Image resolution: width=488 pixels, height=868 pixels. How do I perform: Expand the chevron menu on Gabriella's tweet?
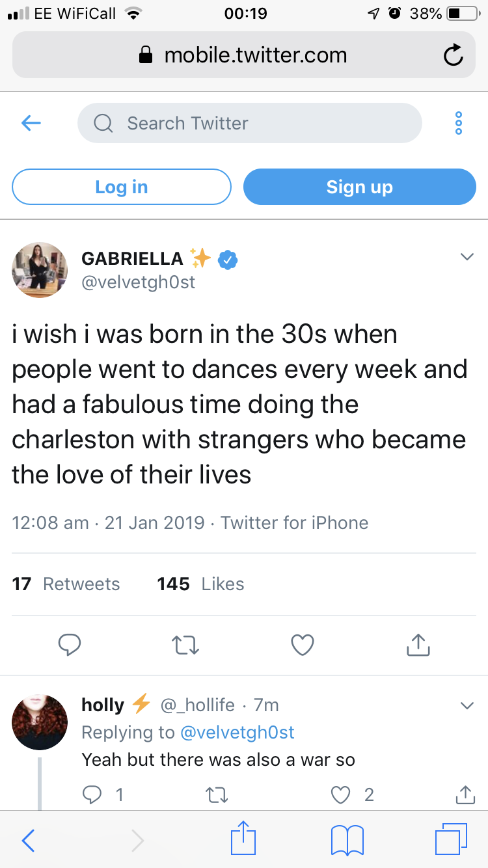click(467, 258)
